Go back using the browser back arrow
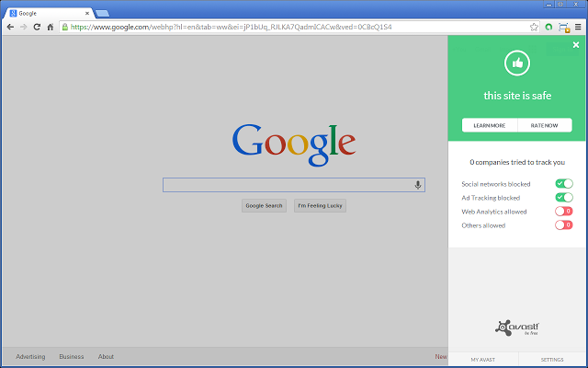The image size is (588, 368). 10,27
